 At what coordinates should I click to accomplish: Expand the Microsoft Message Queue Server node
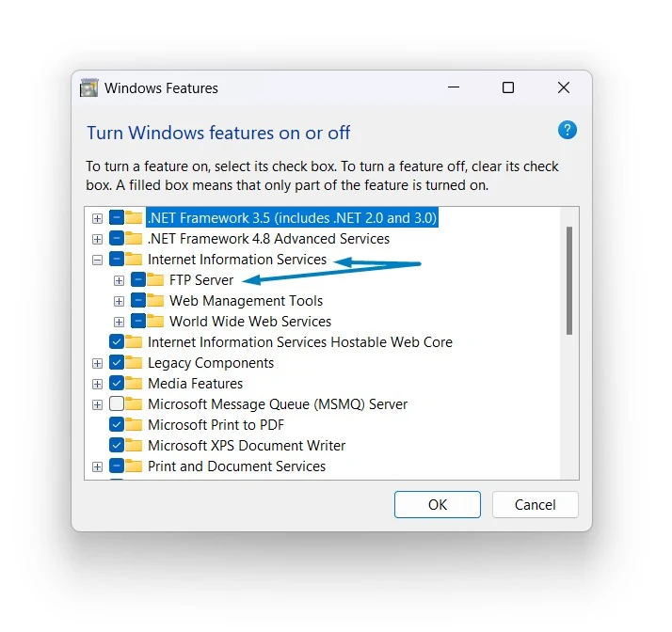click(97, 404)
